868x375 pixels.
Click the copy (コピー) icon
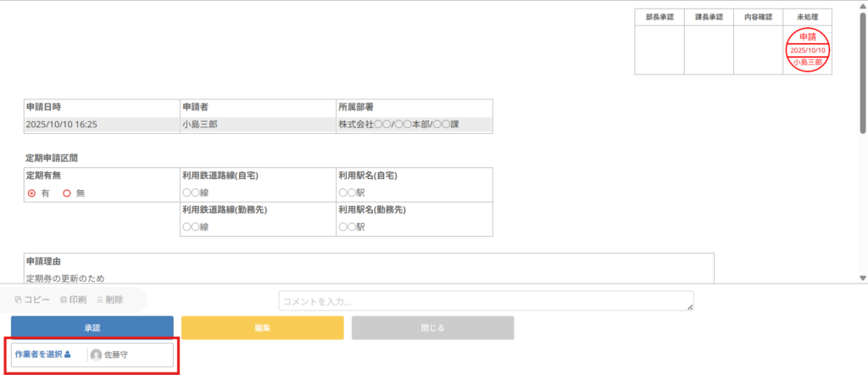pyautogui.click(x=19, y=299)
